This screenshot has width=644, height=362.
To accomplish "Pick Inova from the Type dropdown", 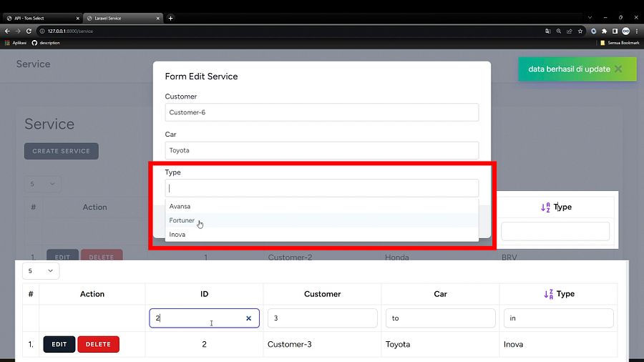I will tap(321, 235).
